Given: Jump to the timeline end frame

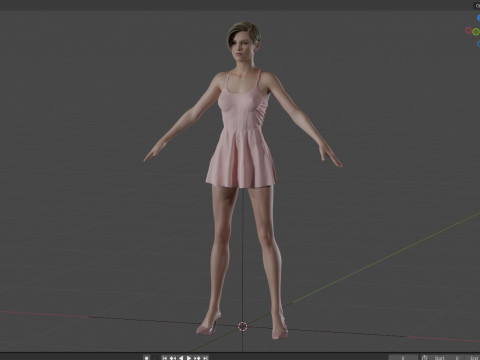Looking at the screenshot, I should 205,358.
